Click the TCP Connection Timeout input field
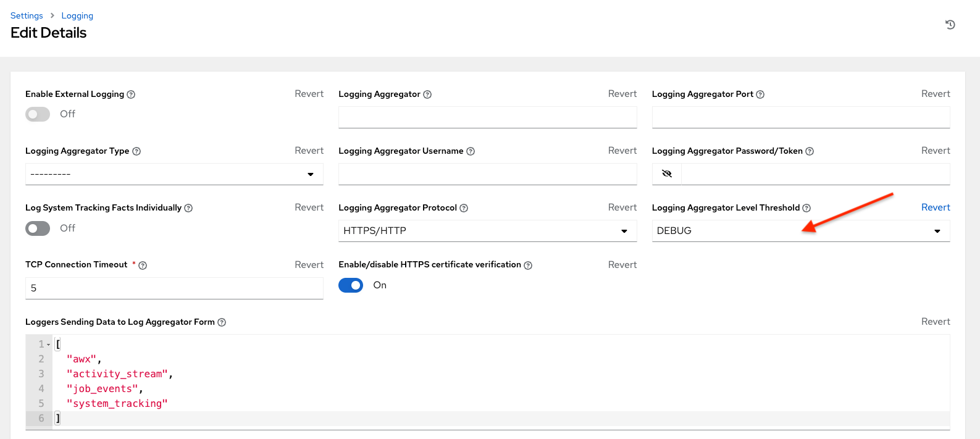980x439 pixels. [x=174, y=288]
